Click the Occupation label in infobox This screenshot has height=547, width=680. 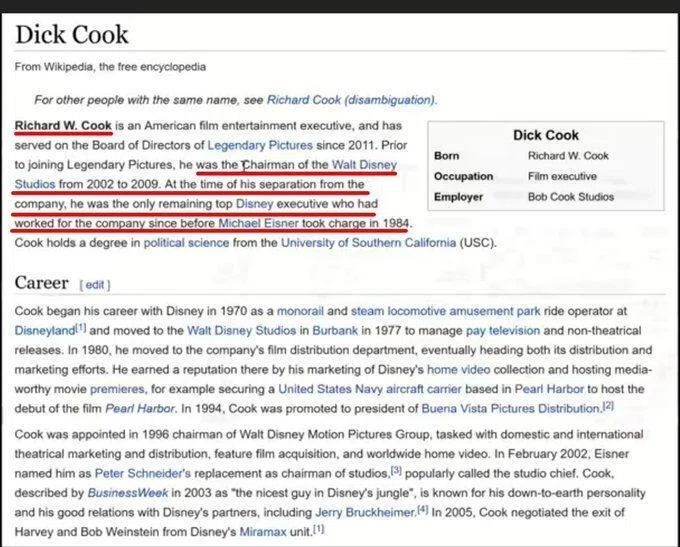click(x=464, y=177)
